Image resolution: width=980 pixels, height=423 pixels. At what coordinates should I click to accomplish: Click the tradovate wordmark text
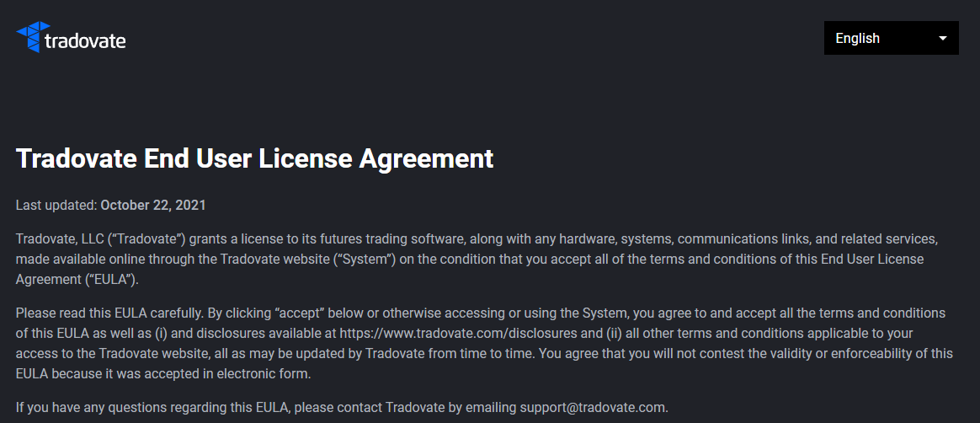(x=85, y=40)
